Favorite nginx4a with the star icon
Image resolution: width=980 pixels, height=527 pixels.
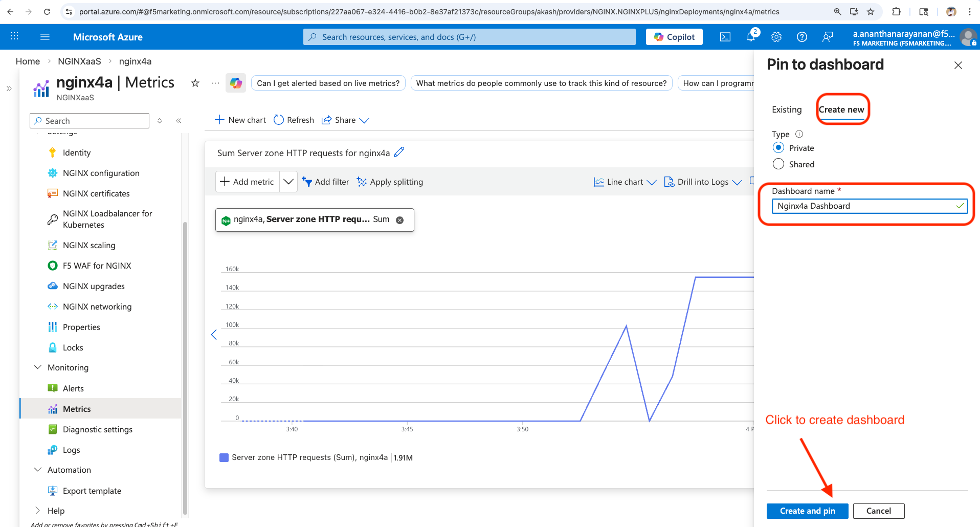click(x=195, y=83)
